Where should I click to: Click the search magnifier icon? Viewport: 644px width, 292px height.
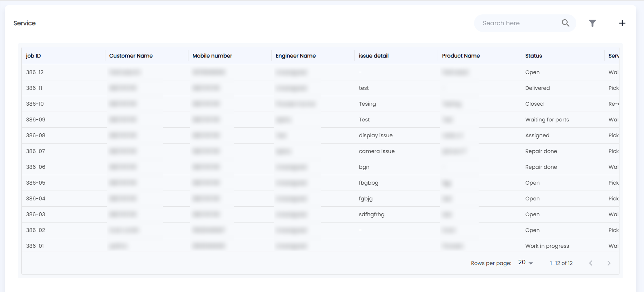(x=566, y=23)
